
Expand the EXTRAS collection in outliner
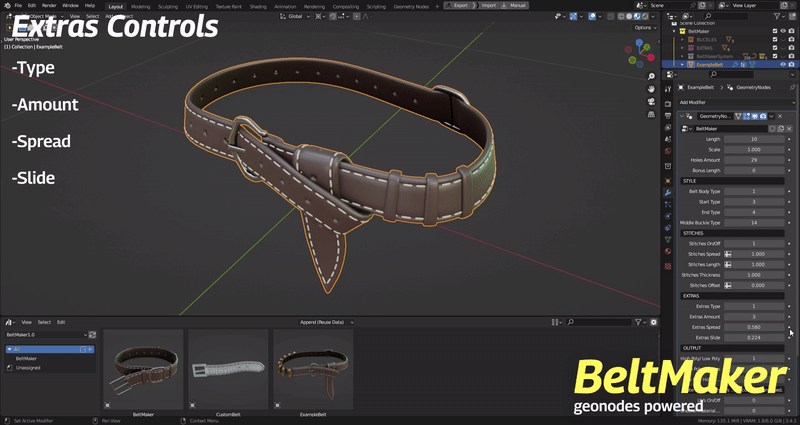[x=683, y=48]
